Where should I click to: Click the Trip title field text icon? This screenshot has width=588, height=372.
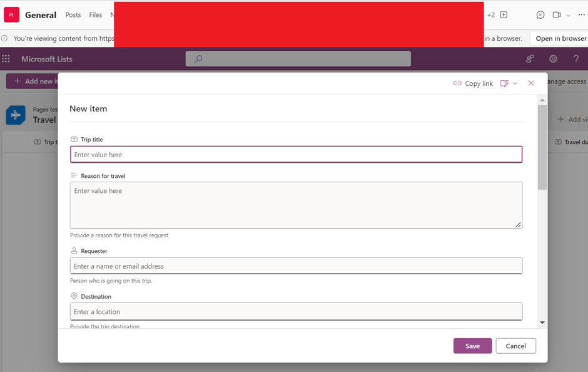(74, 139)
